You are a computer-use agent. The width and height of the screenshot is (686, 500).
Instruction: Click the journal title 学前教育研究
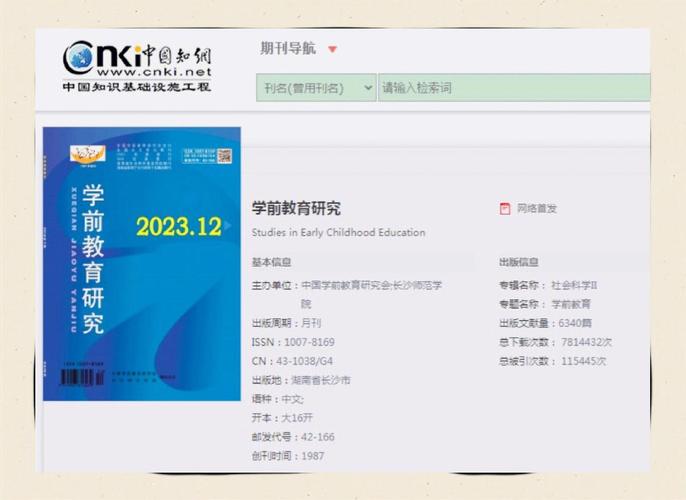coord(296,208)
